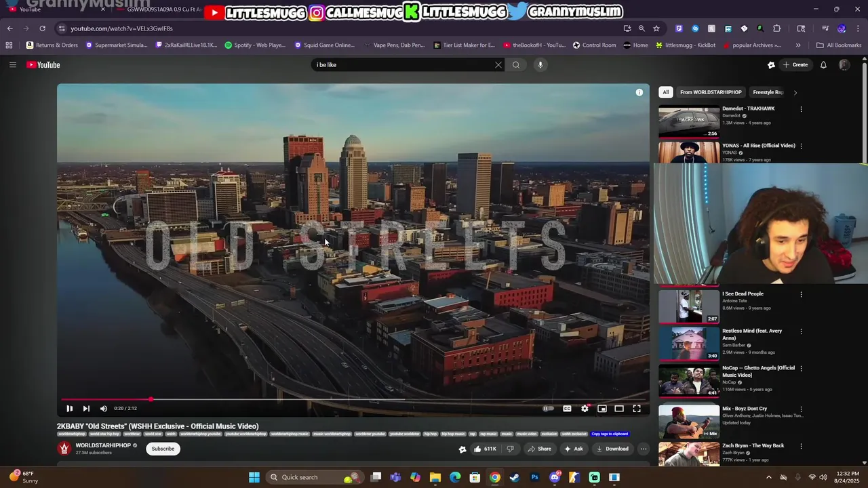Open Zach Bryan - The Way Back

tap(753, 446)
